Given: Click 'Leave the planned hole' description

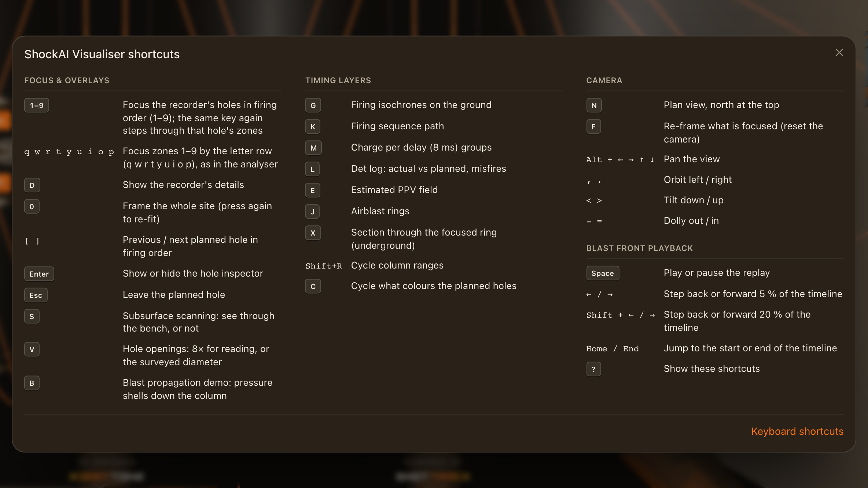Looking at the screenshot, I should [x=174, y=295].
